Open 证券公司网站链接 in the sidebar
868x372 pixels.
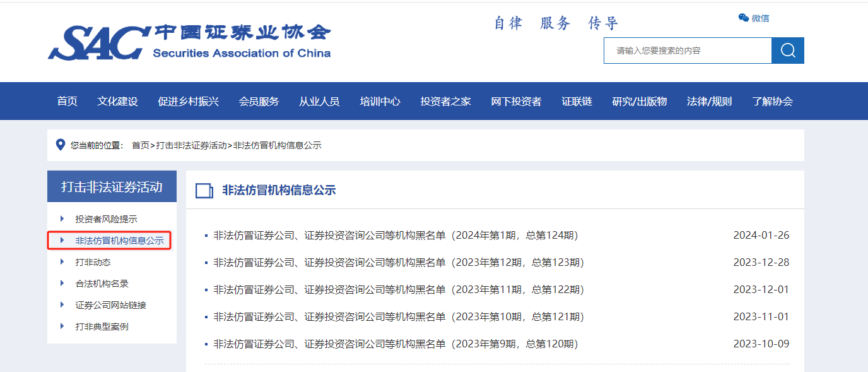(110, 305)
